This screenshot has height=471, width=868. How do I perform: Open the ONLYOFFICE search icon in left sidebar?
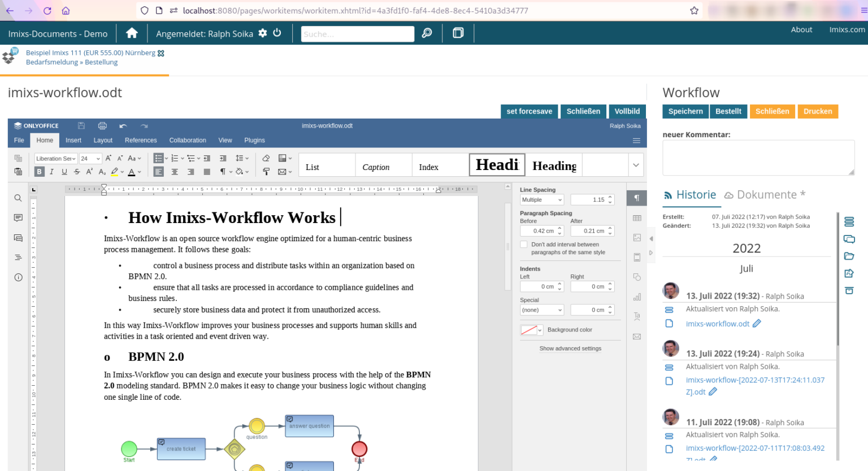coord(18,198)
